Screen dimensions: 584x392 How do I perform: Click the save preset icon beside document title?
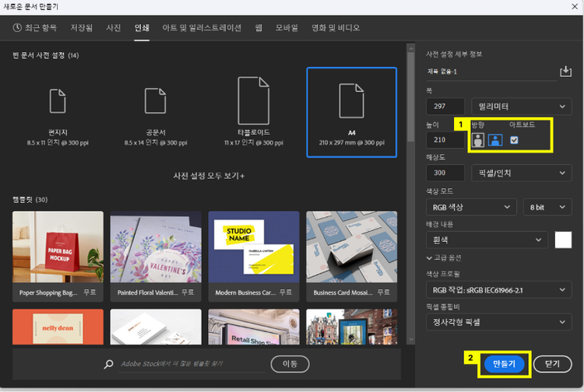(x=565, y=71)
